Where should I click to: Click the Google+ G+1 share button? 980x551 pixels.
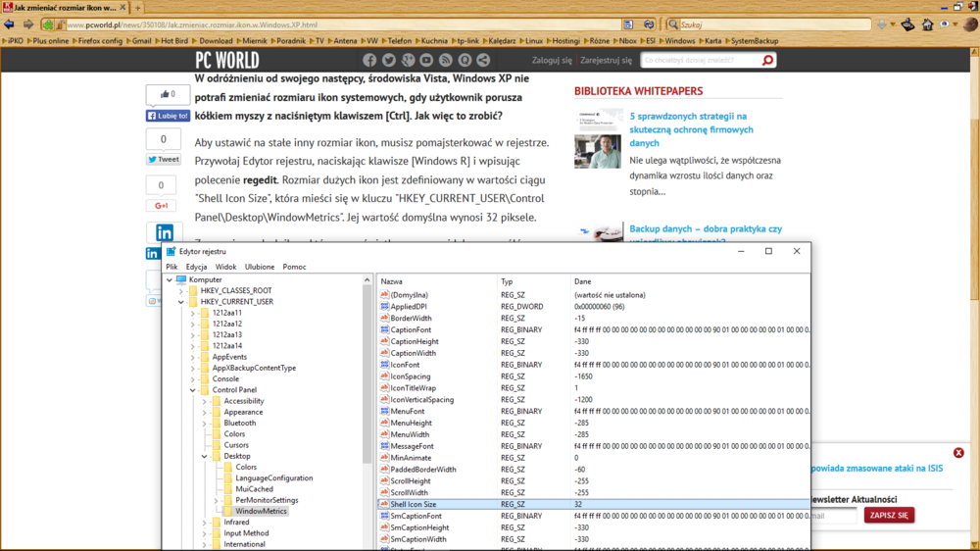coord(161,206)
